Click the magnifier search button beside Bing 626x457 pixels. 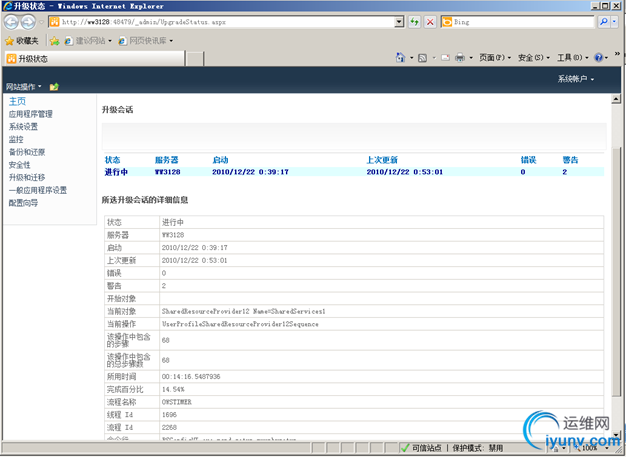604,22
